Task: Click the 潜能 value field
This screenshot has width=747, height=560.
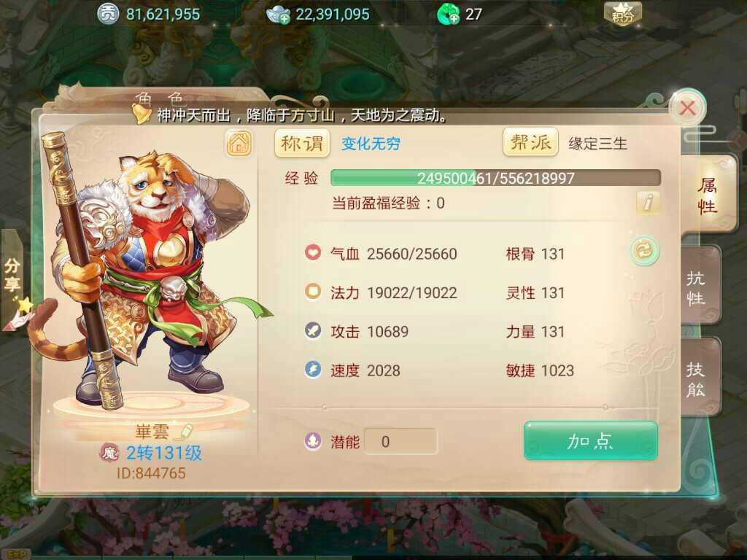Action: pyautogui.click(x=400, y=441)
